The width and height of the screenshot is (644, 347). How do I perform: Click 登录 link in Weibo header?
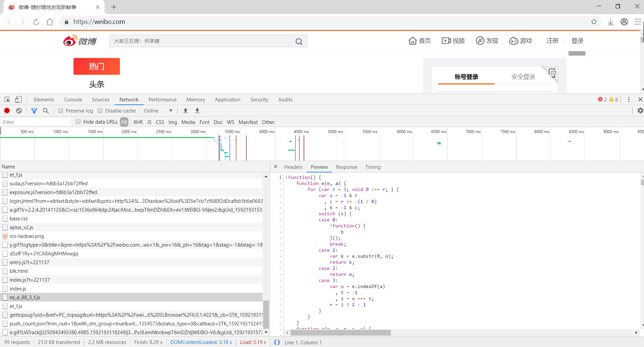point(577,41)
